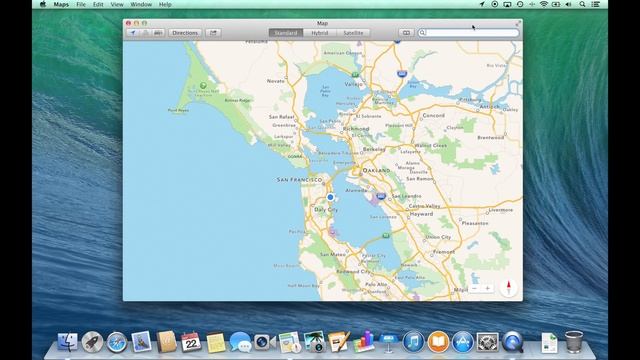Open Pages icon in the Dock
This screenshot has width=640, height=360.
pyautogui.click(x=339, y=342)
